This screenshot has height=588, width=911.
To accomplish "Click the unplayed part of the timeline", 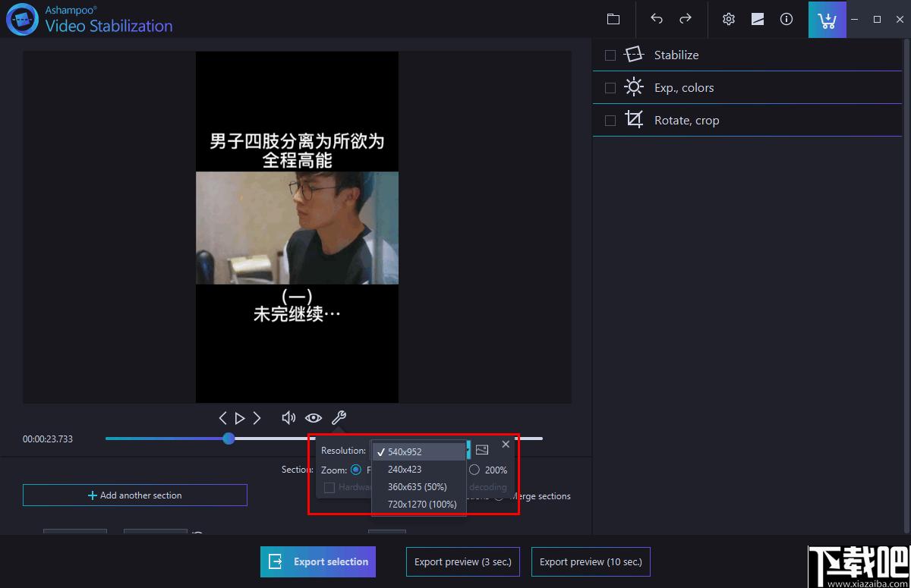I will tap(272, 439).
